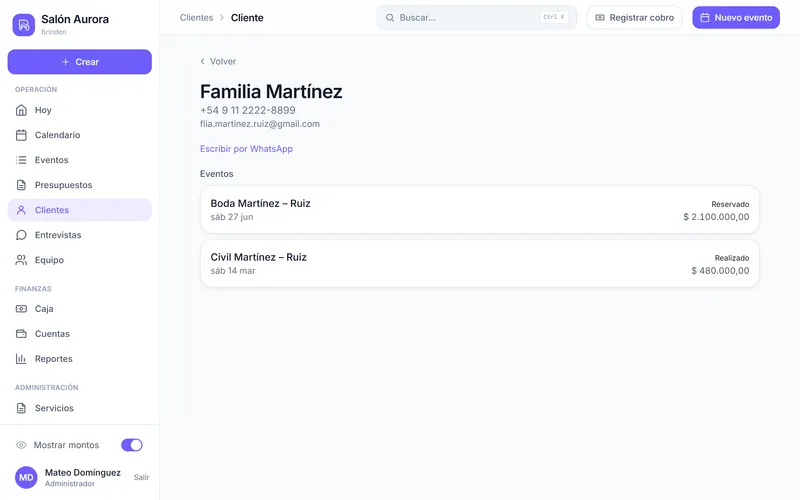Open the Entrevistas chat bubble icon
The image size is (800, 500).
point(21,235)
